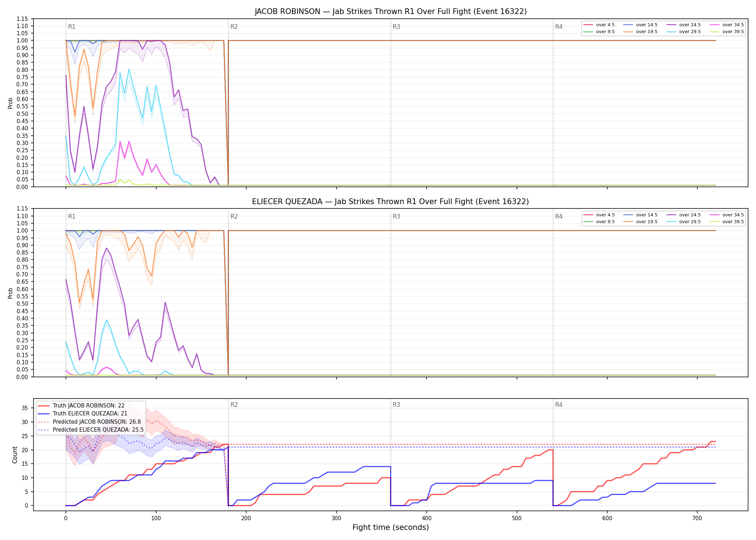Click the 'over 34.5' legend entry in the top chart

tap(726, 25)
